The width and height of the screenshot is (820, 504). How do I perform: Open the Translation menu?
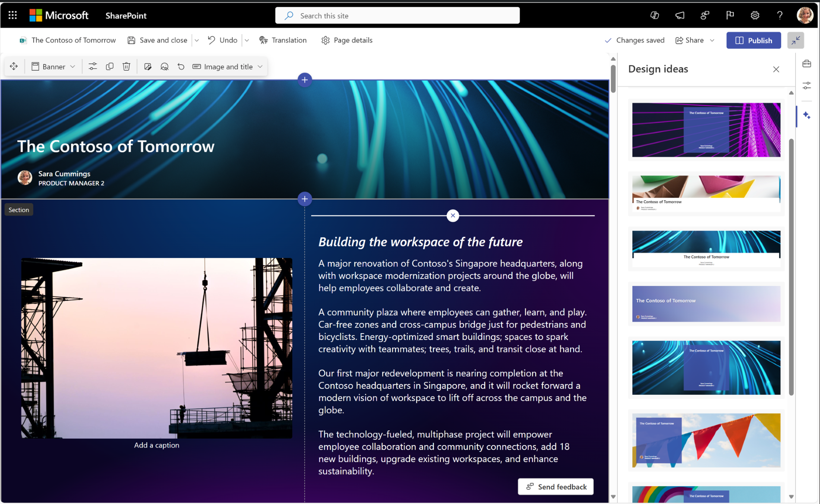point(283,40)
